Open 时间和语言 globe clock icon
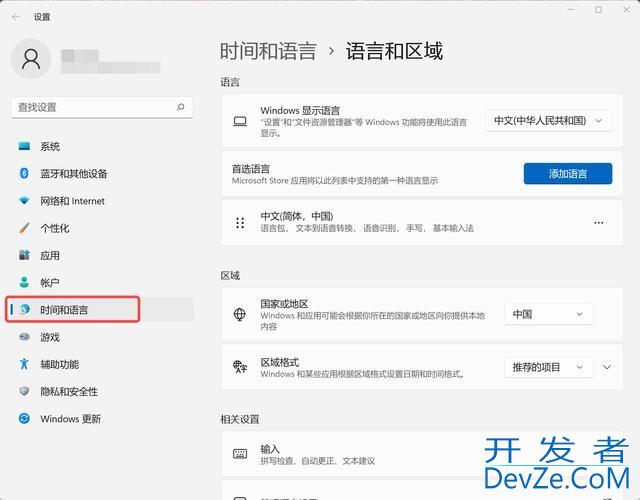 [24, 309]
